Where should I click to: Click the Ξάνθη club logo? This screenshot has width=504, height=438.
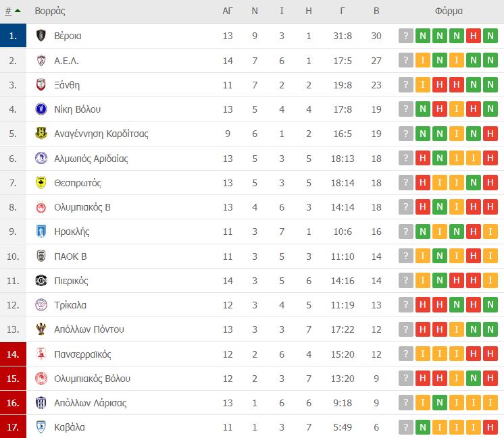tap(41, 85)
